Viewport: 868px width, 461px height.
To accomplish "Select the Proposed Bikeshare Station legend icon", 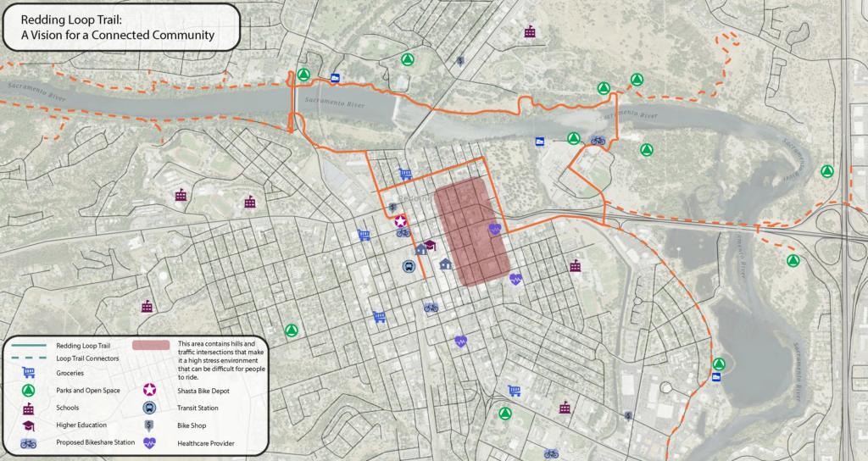I will 28,443.
